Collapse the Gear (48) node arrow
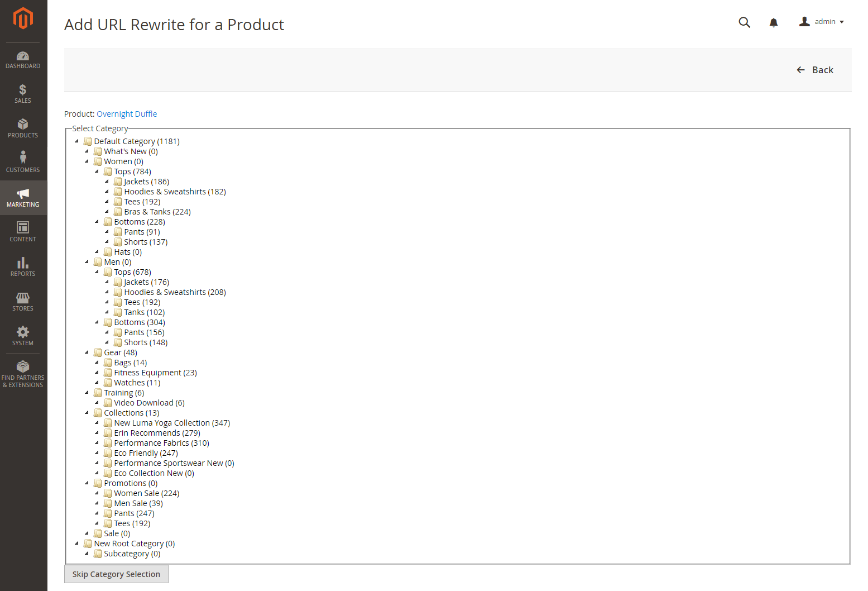Screen dimensions: 868x591 pyautogui.click(x=87, y=352)
